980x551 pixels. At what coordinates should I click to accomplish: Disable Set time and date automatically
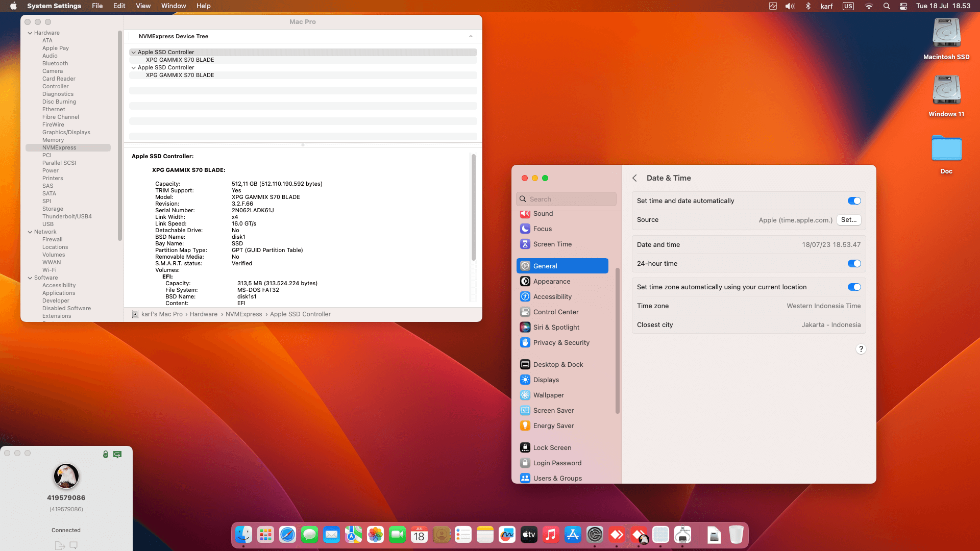coord(854,201)
